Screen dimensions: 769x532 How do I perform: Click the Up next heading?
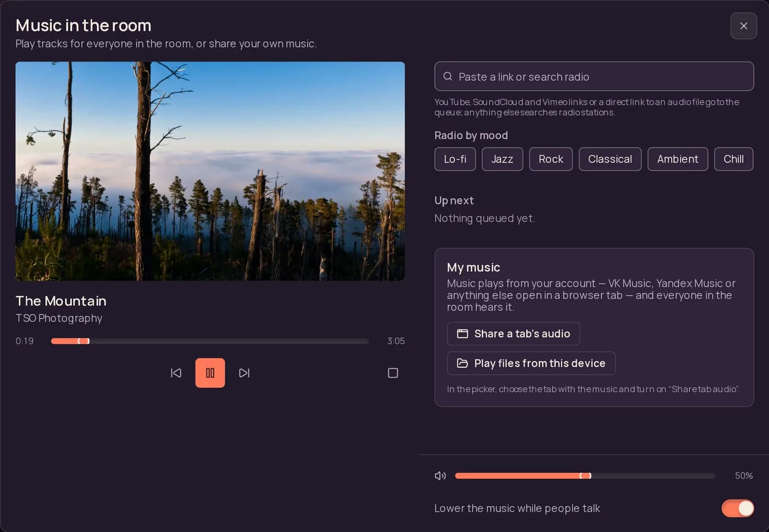[454, 201]
